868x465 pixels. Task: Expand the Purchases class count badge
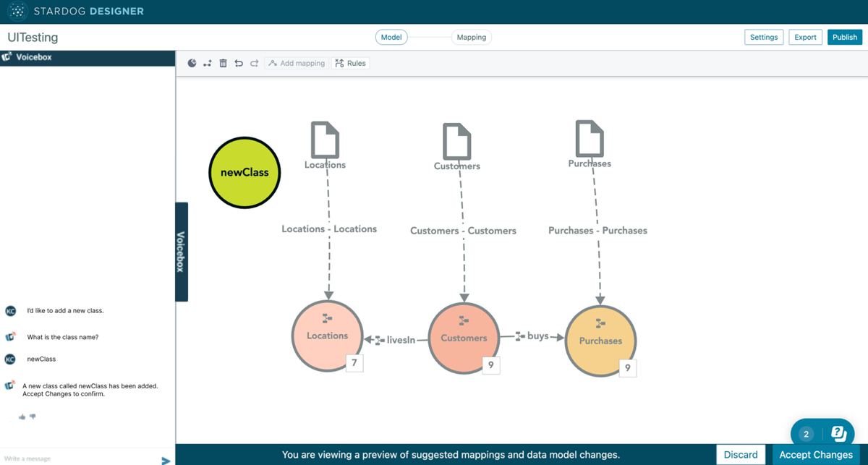(x=627, y=367)
